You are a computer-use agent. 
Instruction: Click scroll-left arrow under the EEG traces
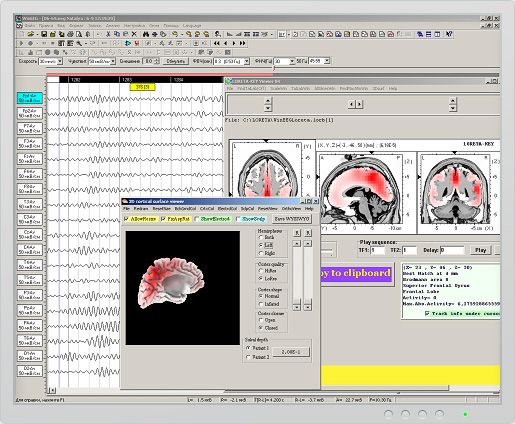[52, 390]
